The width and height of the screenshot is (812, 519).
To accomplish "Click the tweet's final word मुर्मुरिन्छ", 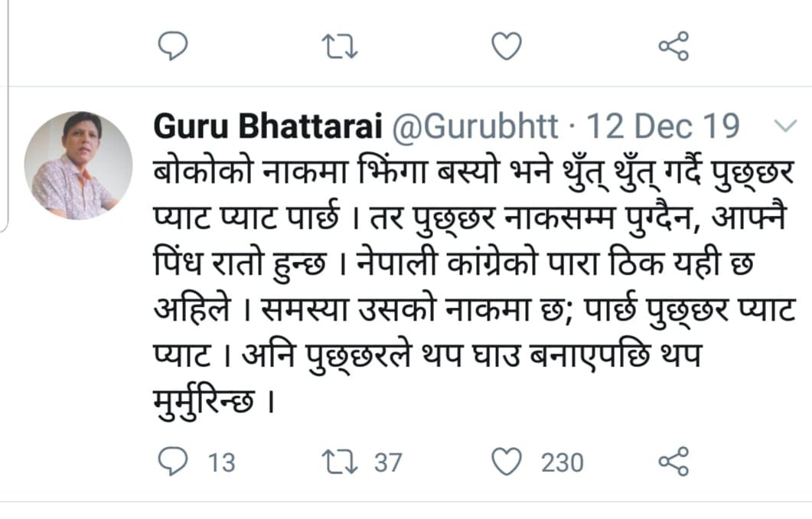I will coord(204,398).
